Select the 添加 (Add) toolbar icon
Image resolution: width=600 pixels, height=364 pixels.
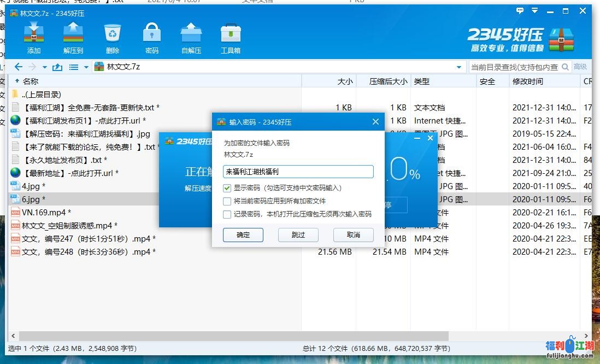(34, 37)
